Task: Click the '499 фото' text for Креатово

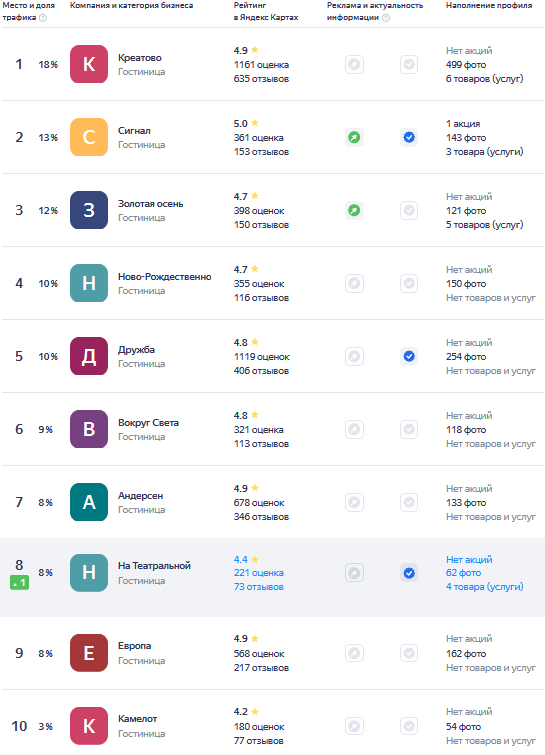Action: pos(466,65)
